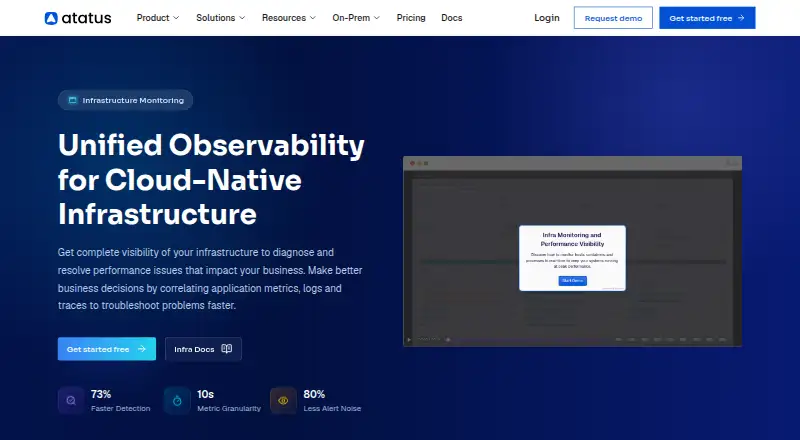Click the Less Alert Noise eye icon

(x=283, y=401)
